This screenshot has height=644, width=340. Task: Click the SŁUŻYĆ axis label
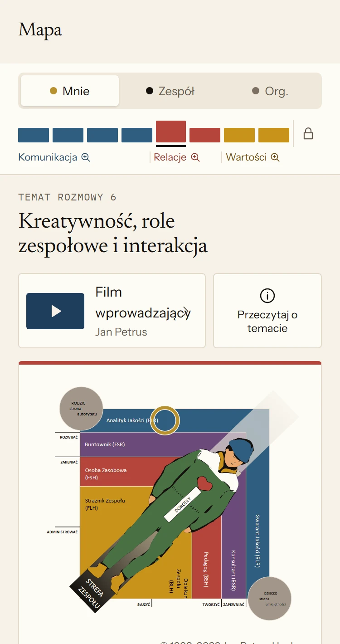click(x=144, y=605)
